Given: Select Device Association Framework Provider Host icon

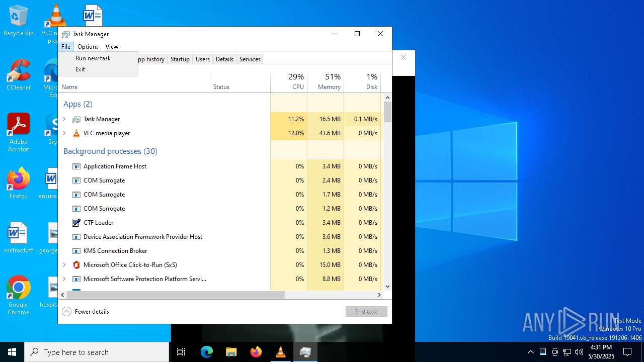Looking at the screenshot, I should tap(76, 237).
